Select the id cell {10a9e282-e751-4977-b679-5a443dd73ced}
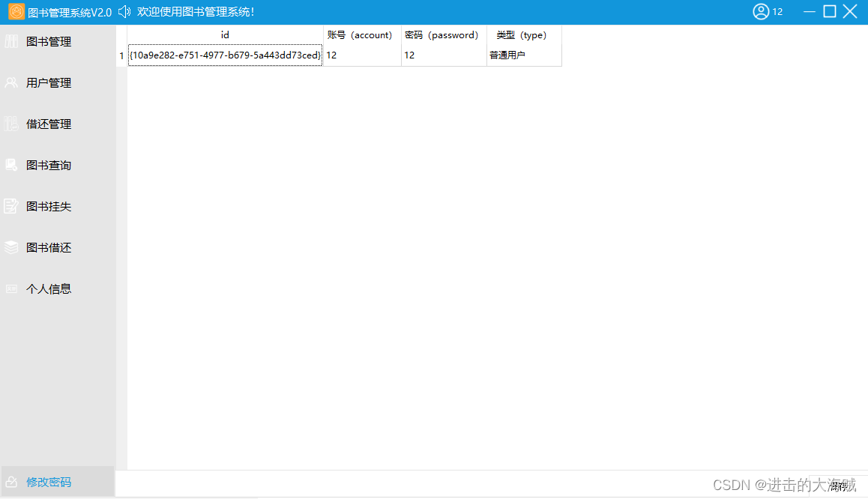868x499 pixels. coord(225,55)
